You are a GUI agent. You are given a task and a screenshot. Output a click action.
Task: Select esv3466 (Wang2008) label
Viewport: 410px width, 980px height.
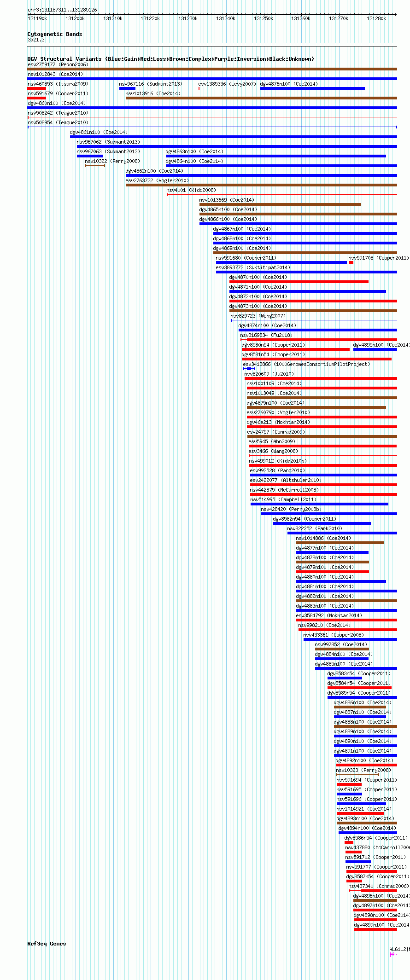coord(273,451)
